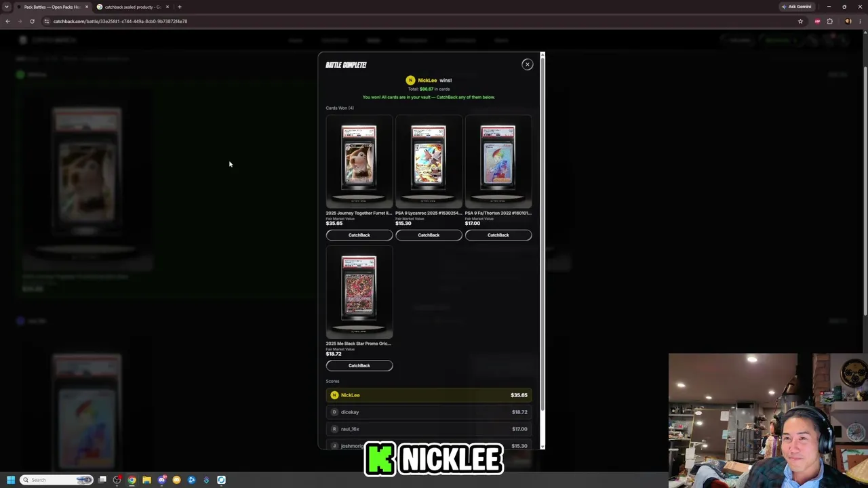The width and height of the screenshot is (868, 488).
Task: Select the dicekay score row
Action: point(429,412)
